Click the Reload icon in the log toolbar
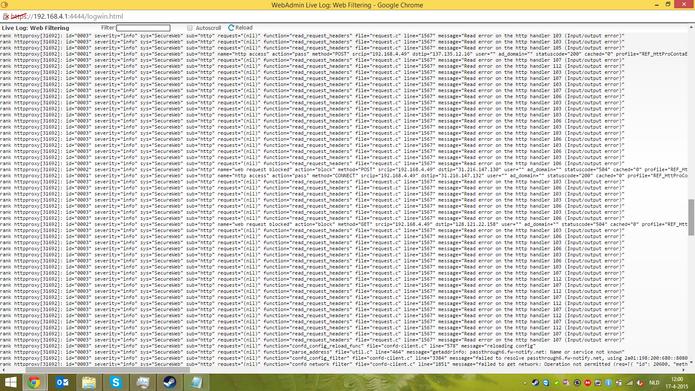Screen dimensions: 695x391 click(x=231, y=27)
